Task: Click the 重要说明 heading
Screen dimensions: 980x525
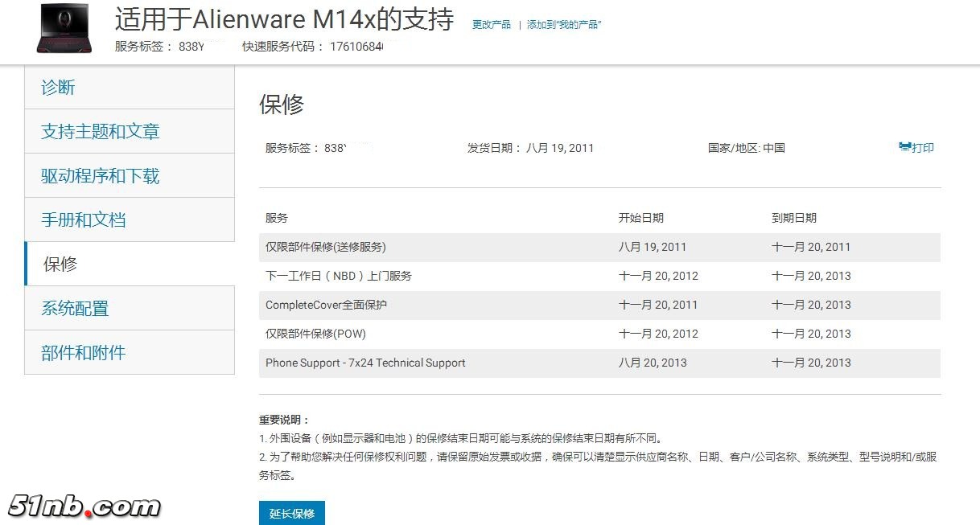Action: pyautogui.click(x=284, y=420)
